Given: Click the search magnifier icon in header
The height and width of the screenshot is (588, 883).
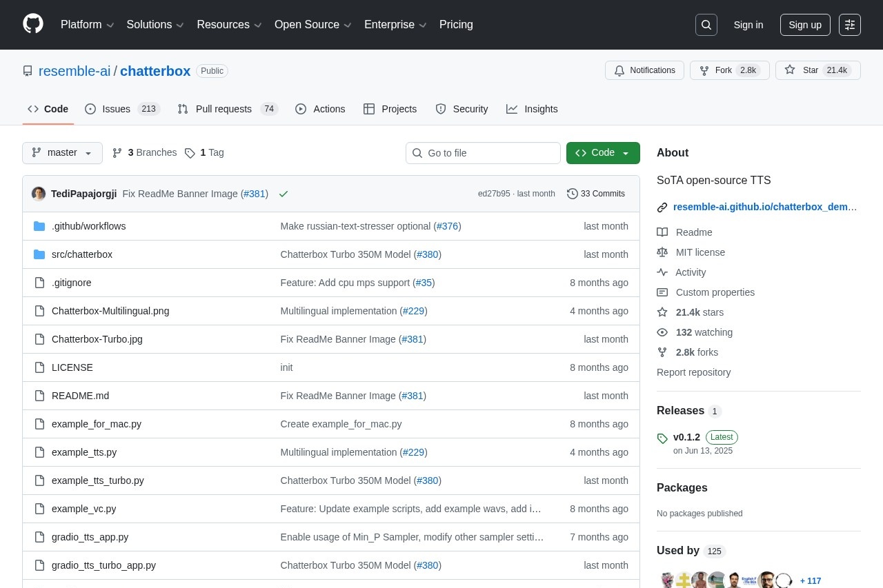Looking at the screenshot, I should click(706, 25).
